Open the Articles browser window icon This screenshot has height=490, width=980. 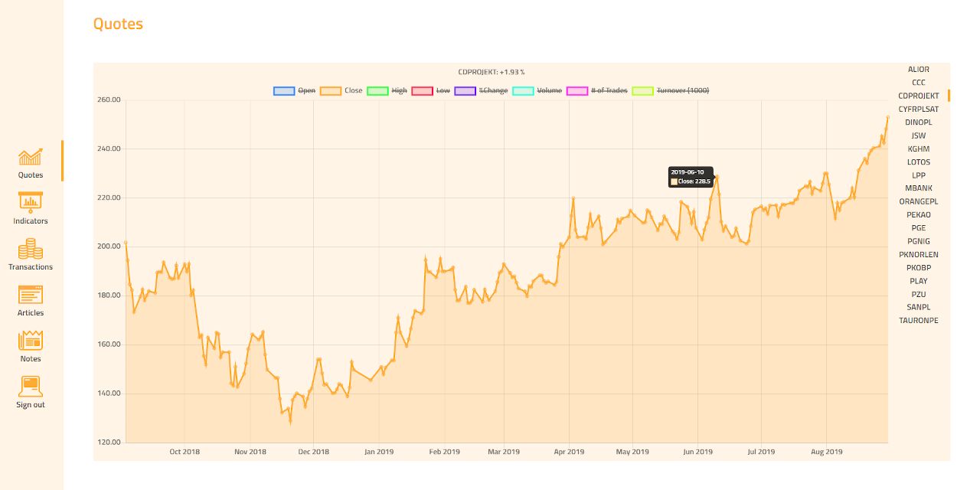pos(31,295)
